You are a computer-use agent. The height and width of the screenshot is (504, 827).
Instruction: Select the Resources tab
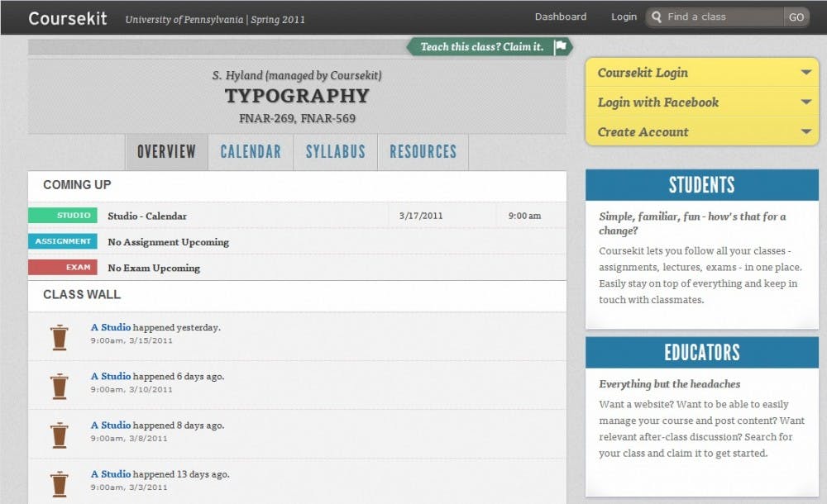423,152
